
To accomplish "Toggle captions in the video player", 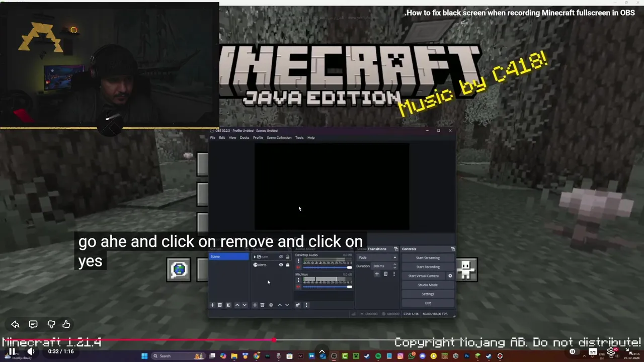I will click(x=593, y=352).
